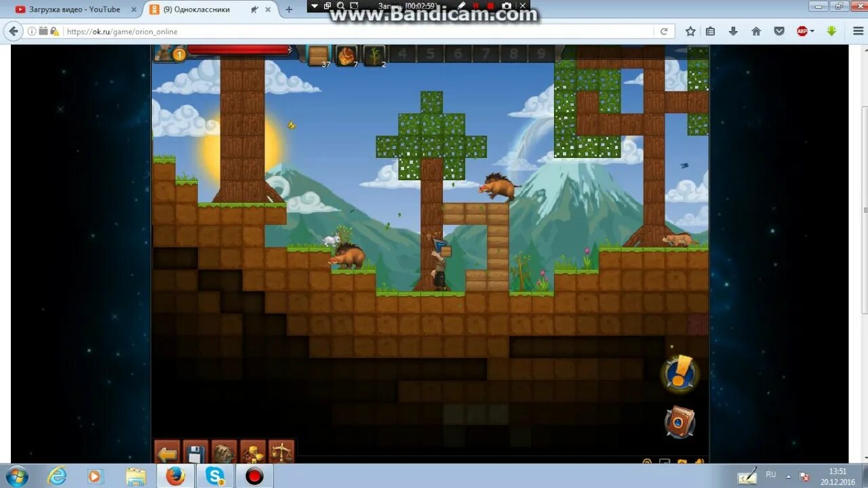The width and height of the screenshot is (868, 488).
Task: Open the balance scales trade button
Action: 281,453
